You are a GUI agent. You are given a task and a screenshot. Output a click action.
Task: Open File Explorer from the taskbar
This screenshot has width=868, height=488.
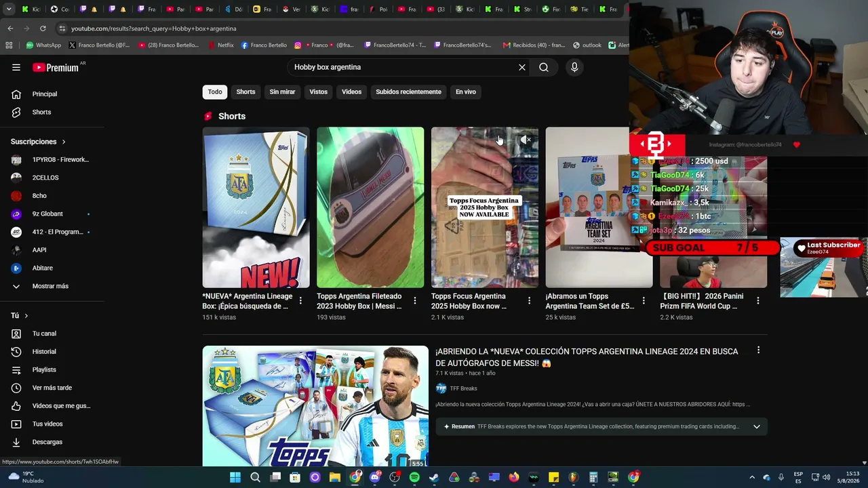[x=335, y=477]
